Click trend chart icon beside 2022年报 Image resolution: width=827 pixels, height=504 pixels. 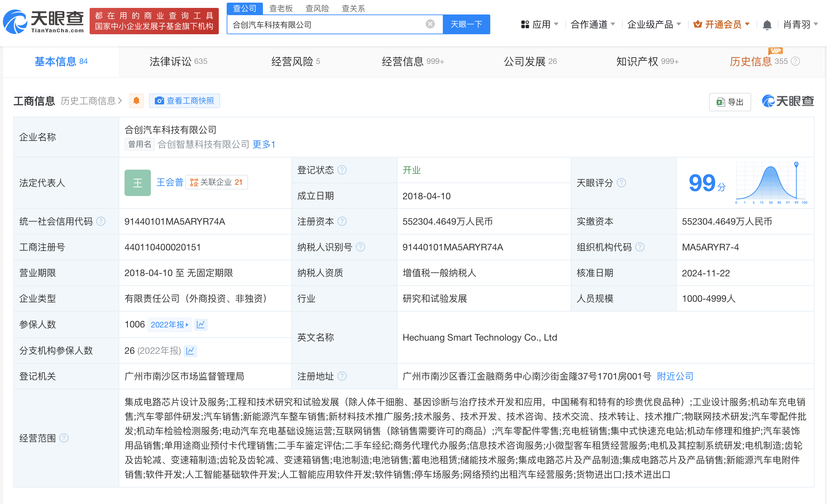[201, 324]
